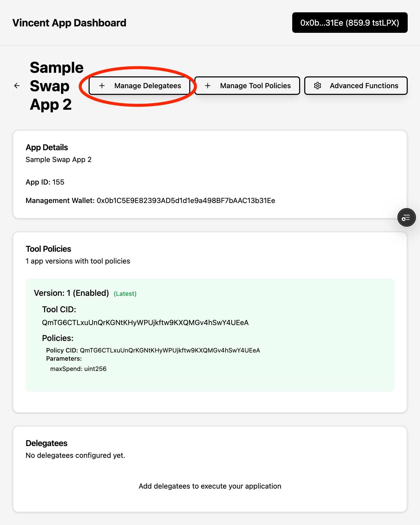This screenshot has height=525, width=420.
Task: Click the Policy CID hash line
Action: coord(153,350)
